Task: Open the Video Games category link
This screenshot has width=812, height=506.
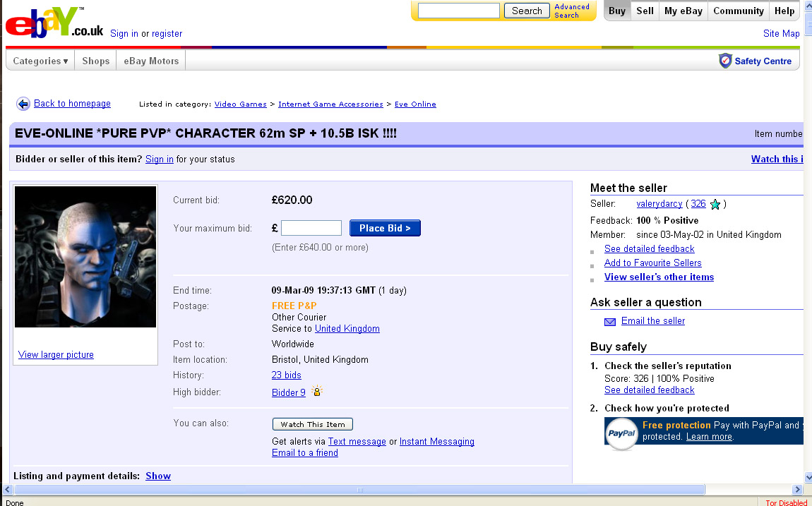Action: [240, 104]
